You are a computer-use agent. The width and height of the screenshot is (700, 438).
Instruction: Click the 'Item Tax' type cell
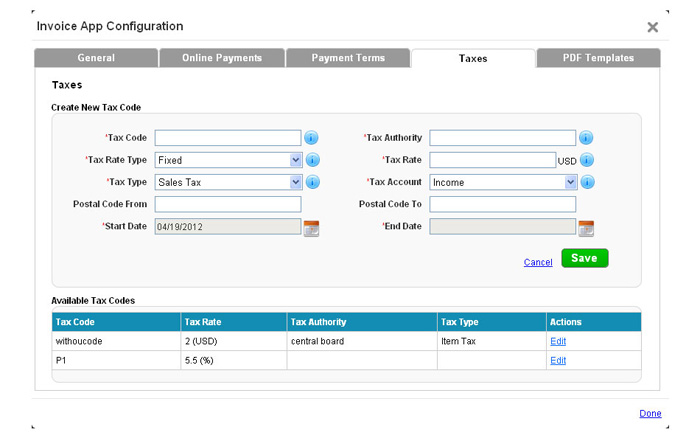(492, 341)
